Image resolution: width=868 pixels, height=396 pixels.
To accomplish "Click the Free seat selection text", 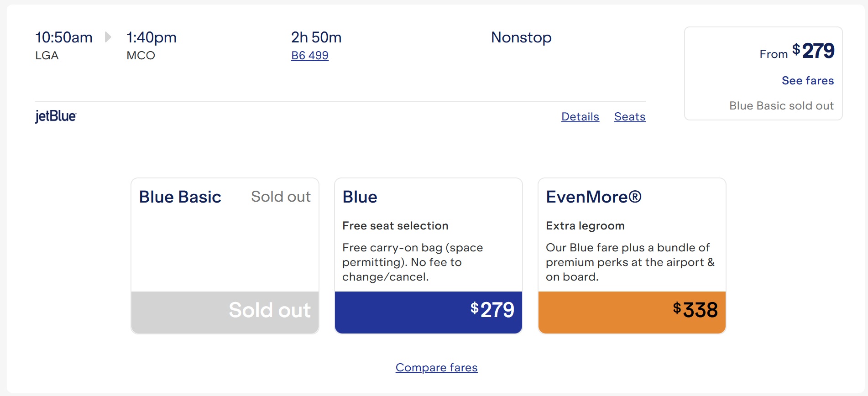I will point(395,226).
